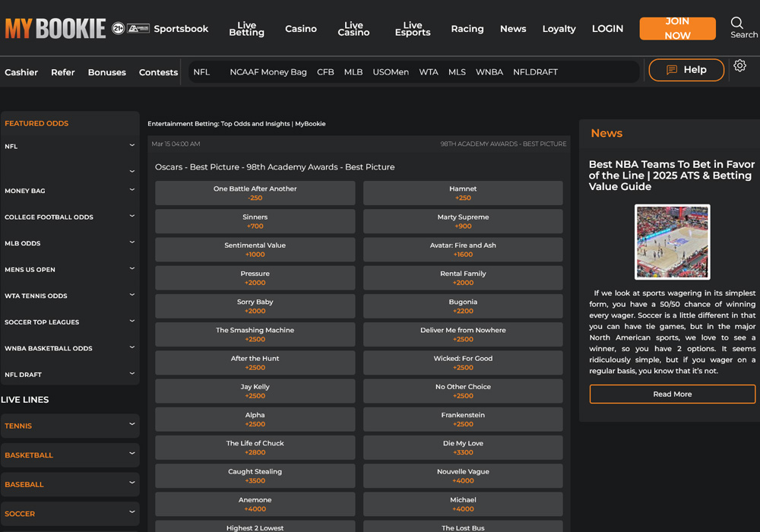760x532 pixels.
Task: Open the NBA arena news thumbnail
Action: pyautogui.click(x=672, y=242)
